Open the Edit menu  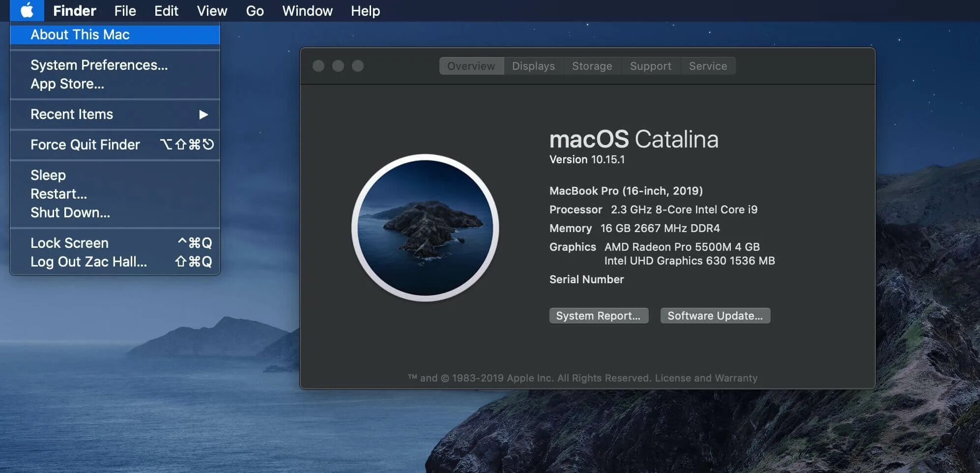pos(166,11)
